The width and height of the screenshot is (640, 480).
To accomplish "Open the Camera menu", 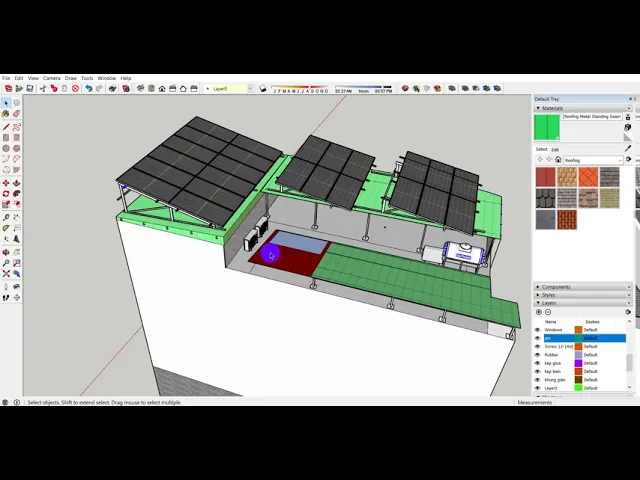I will coord(51,78).
